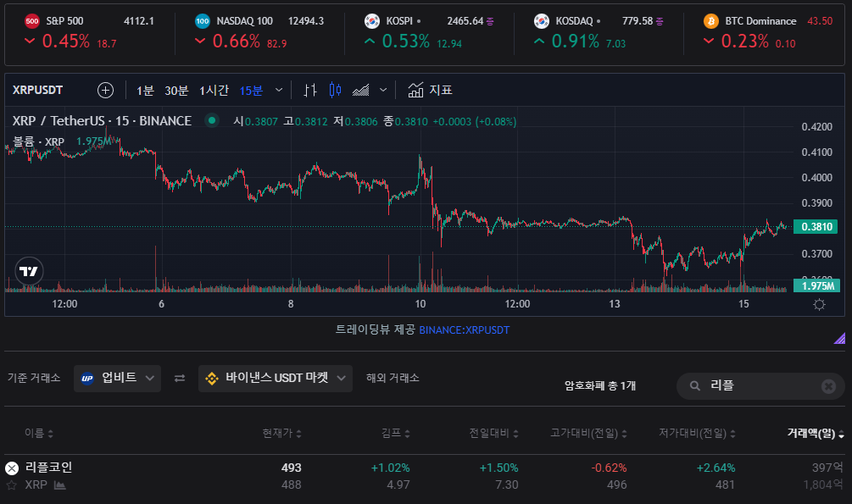Click the 암호화폐 총 1개 count text
Image resolution: width=852 pixels, height=504 pixels.
pos(600,385)
